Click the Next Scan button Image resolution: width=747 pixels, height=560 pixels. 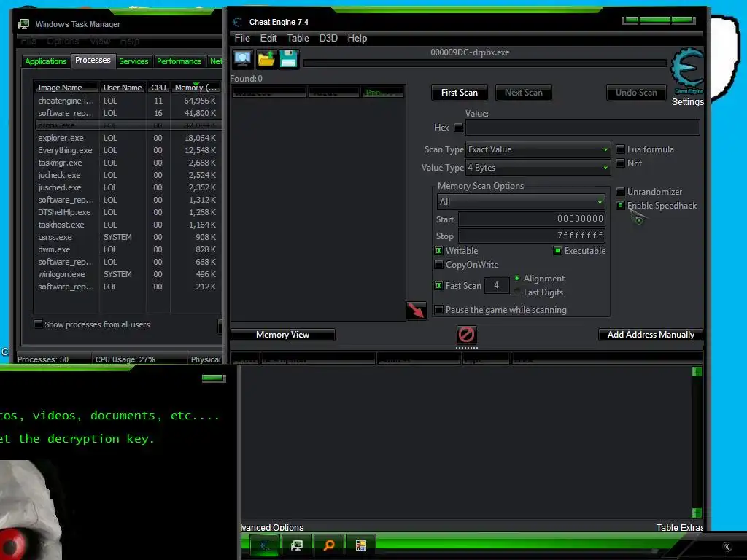click(x=524, y=93)
